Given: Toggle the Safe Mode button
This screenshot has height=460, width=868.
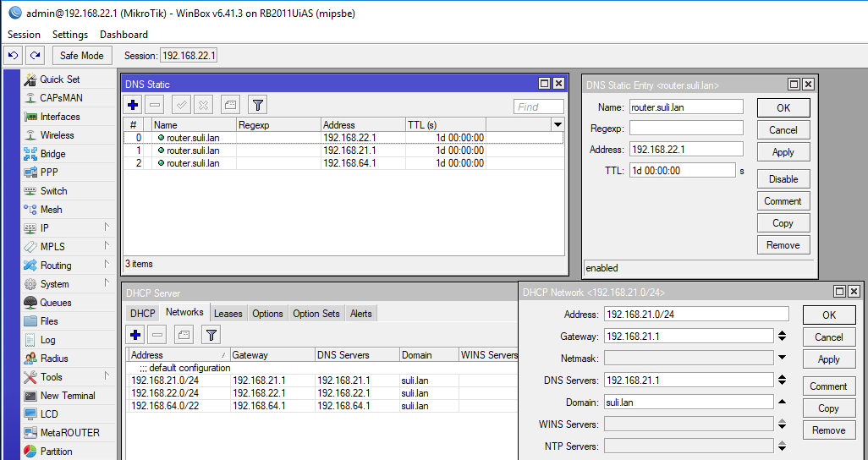Looking at the screenshot, I should (81, 55).
